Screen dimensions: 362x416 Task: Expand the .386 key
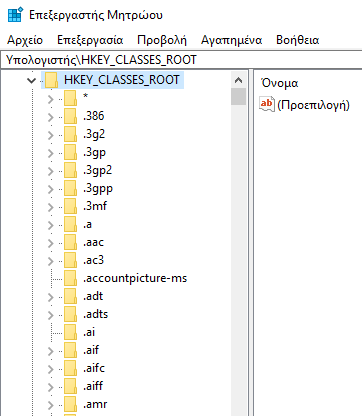[50, 117]
